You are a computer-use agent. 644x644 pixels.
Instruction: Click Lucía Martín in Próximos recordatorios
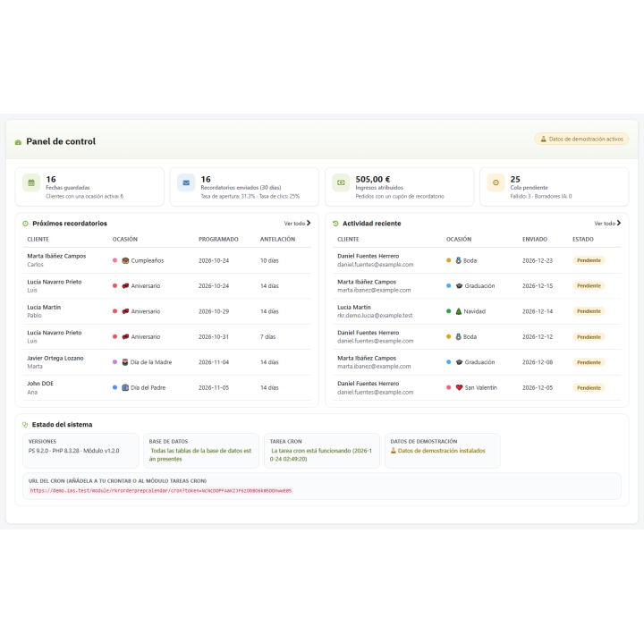pyautogui.click(x=44, y=307)
